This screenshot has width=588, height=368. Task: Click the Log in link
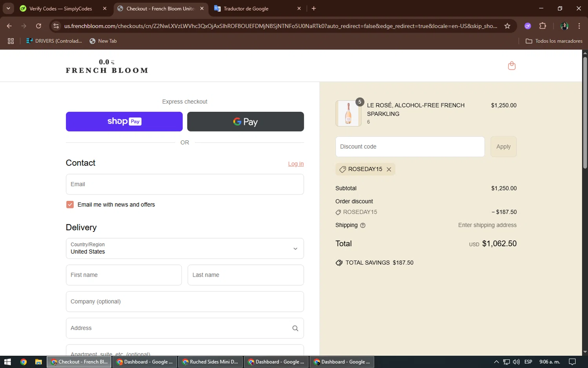point(296,164)
